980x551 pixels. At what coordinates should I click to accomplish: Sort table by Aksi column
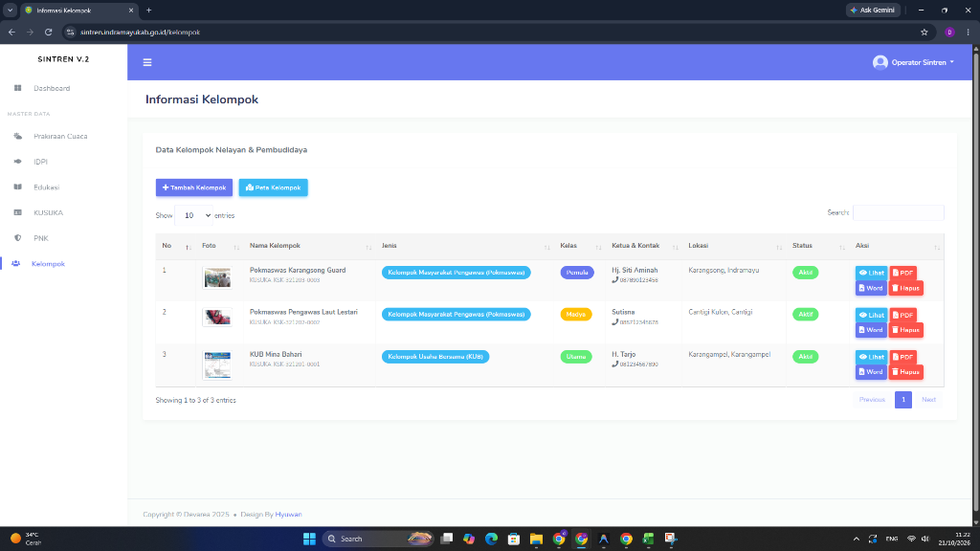(896, 246)
